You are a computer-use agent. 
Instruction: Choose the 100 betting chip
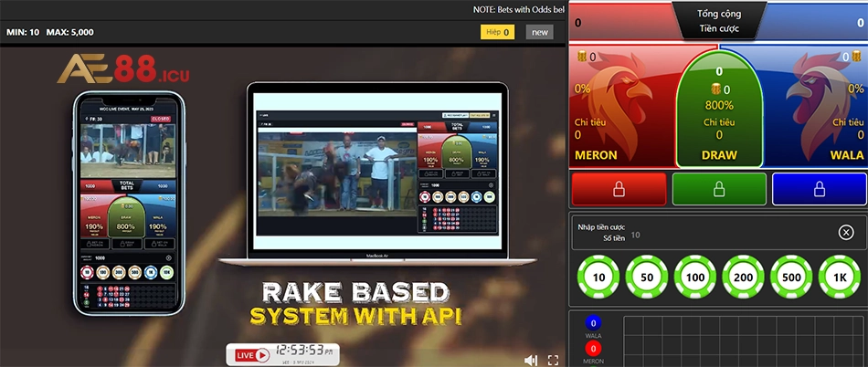pyautogui.click(x=696, y=278)
